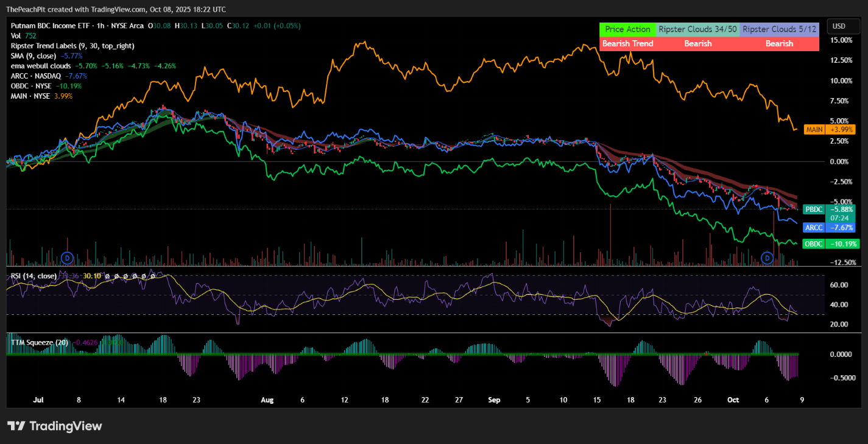The image size is (868, 444).
Task: Click the Sep label on time axis
Action: pos(494,400)
